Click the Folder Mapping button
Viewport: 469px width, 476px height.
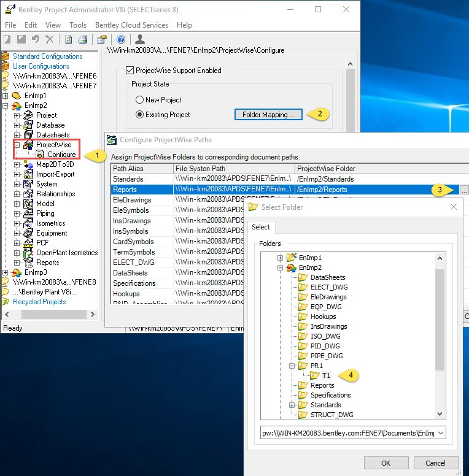pos(268,115)
